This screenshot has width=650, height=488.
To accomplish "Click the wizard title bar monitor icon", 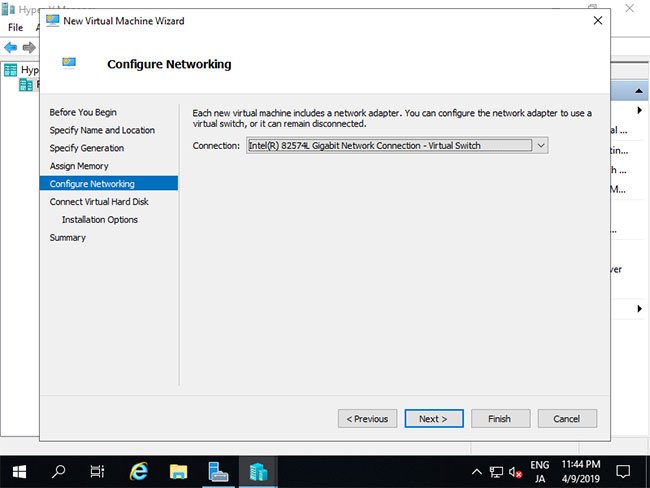I will [x=52, y=20].
